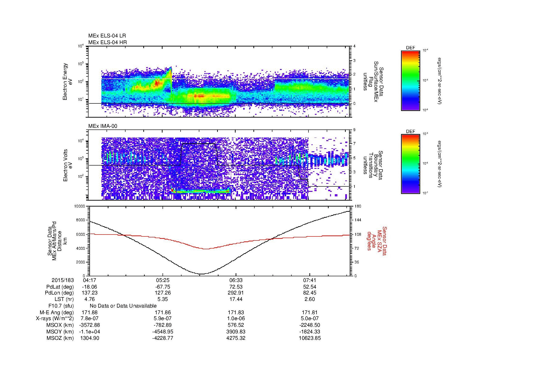Viewport: 555px width, 392px height.
Task: Click the 'Sun/Surface/MEx Flag' axis label
Action: (373, 82)
